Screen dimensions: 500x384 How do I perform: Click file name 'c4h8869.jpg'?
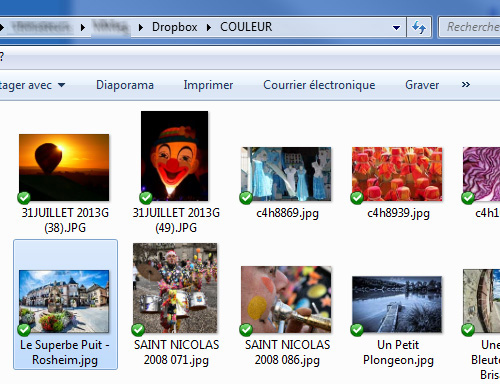point(287,213)
